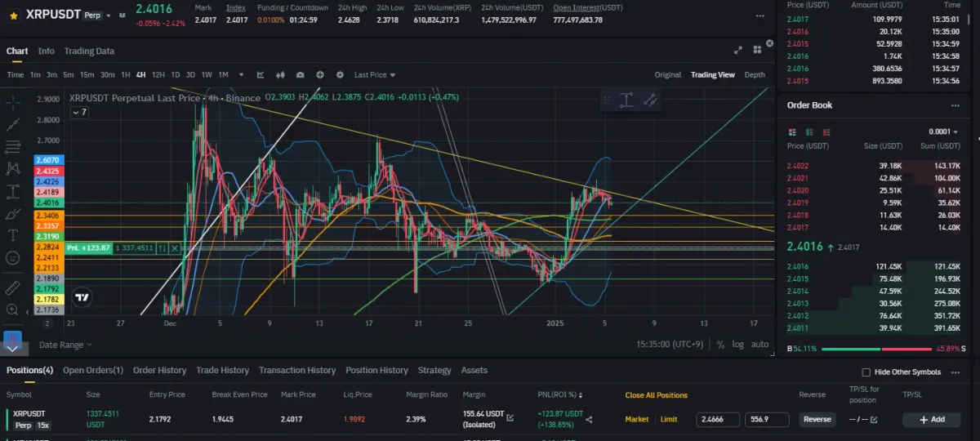Share the XRPUSDT position PNL
Image resolution: width=980 pixels, height=441 pixels.
(589, 420)
